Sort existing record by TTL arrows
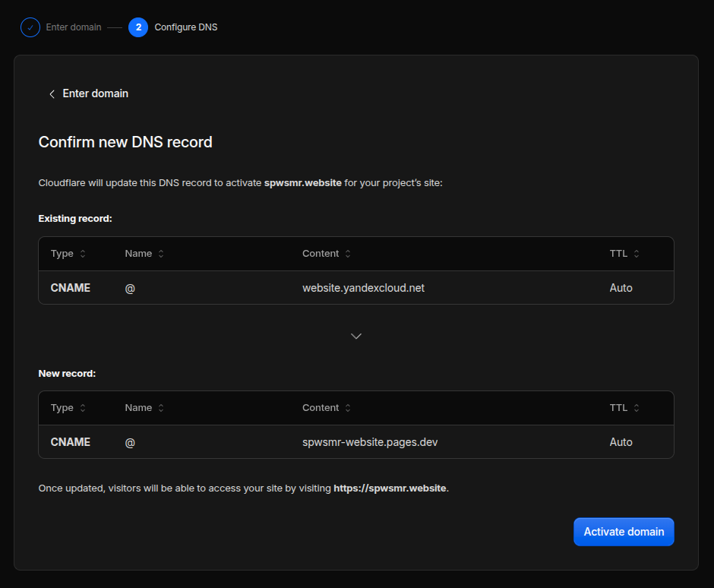 636,254
